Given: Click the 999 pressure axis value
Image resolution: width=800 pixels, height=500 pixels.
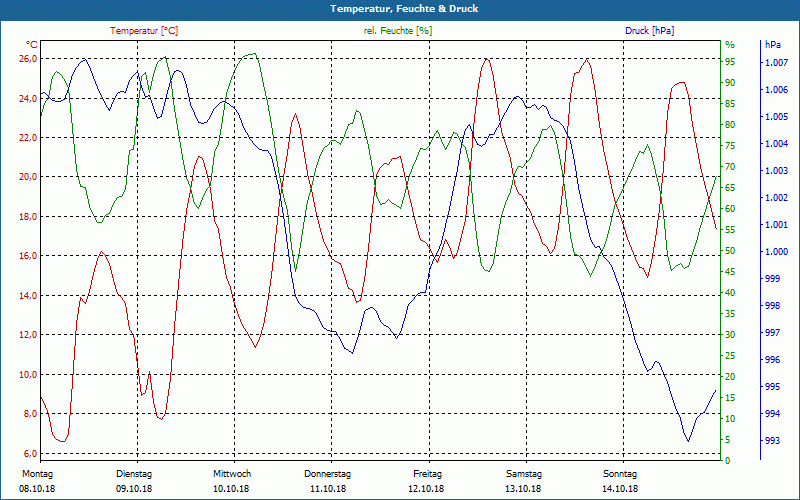Looking at the screenshot, I should [x=772, y=279].
